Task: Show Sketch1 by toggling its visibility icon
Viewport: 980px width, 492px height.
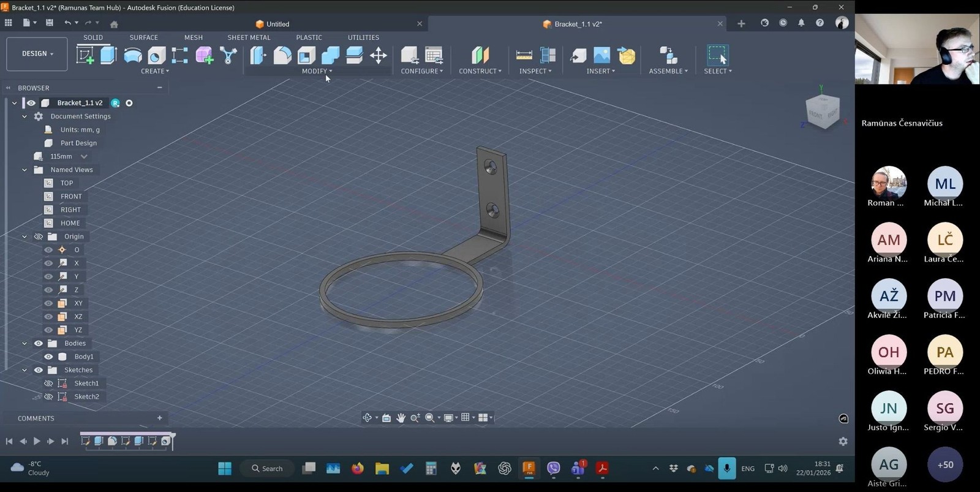Action: click(x=48, y=384)
